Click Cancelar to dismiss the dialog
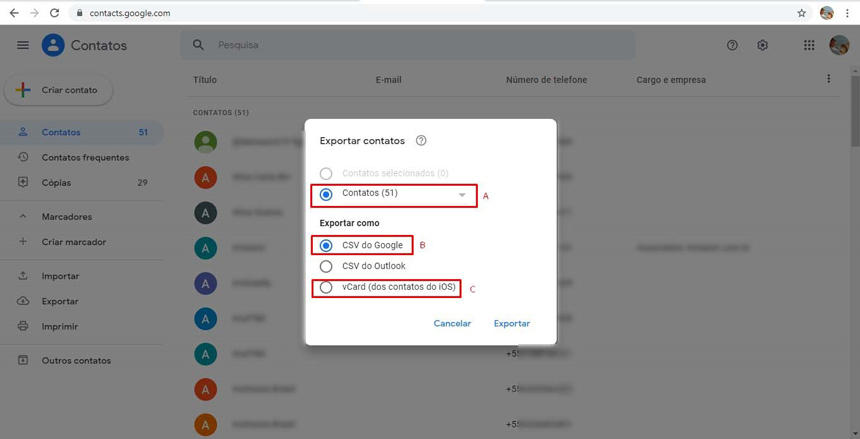860x439 pixels. (452, 324)
